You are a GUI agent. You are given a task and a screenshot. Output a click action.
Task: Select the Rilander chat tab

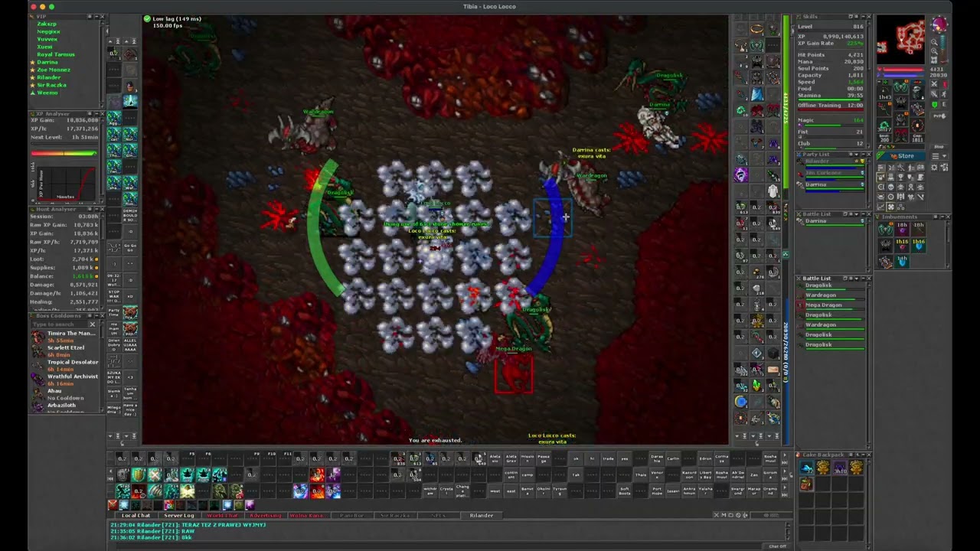click(482, 516)
